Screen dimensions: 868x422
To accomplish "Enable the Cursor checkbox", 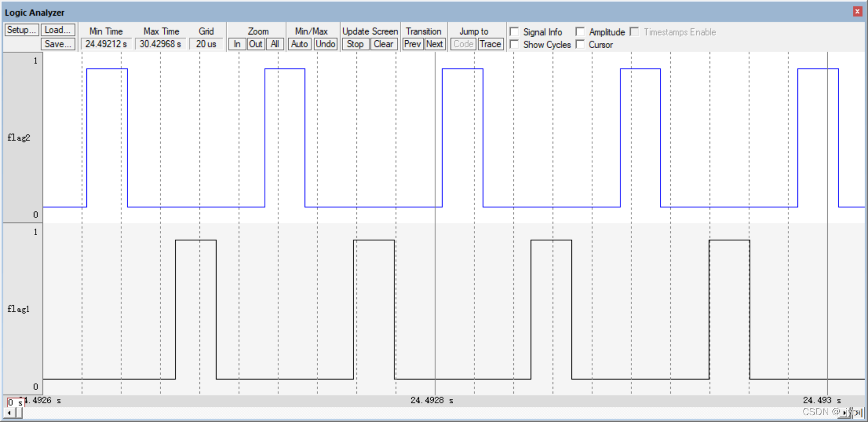I will tap(580, 44).
